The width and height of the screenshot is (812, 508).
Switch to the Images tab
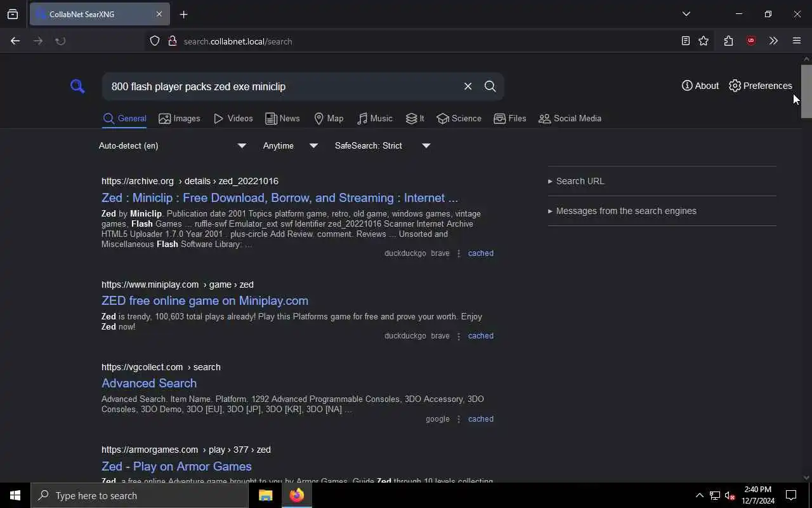click(180, 118)
